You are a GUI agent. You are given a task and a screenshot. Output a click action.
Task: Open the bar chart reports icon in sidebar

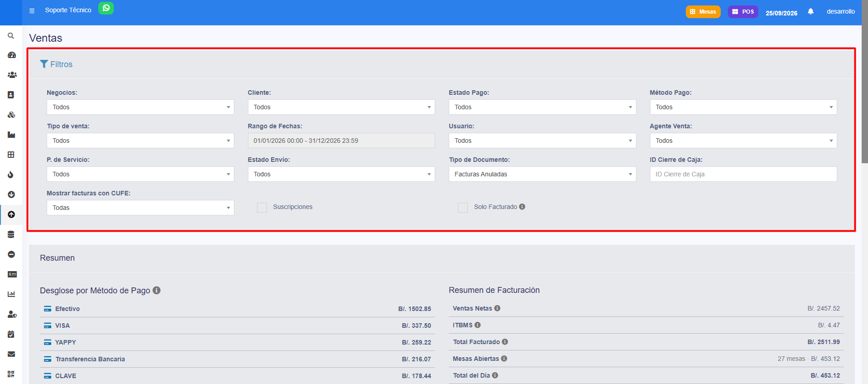click(11, 294)
